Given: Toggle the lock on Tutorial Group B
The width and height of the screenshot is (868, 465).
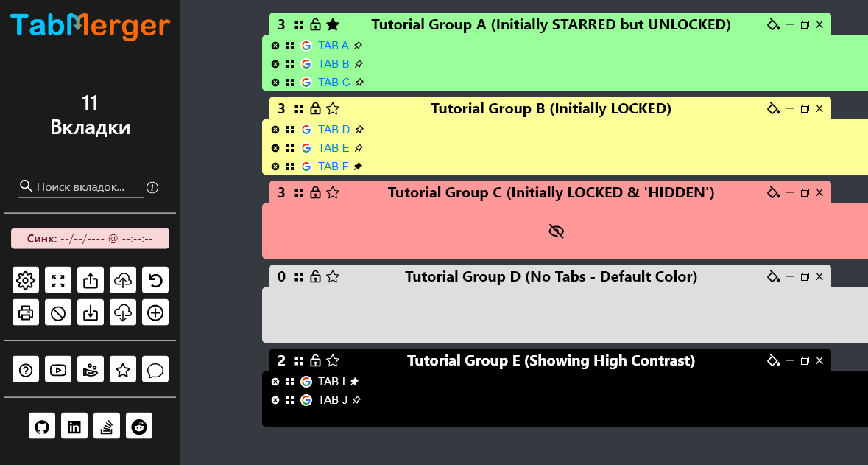Looking at the screenshot, I should pyautogui.click(x=315, y=108).
